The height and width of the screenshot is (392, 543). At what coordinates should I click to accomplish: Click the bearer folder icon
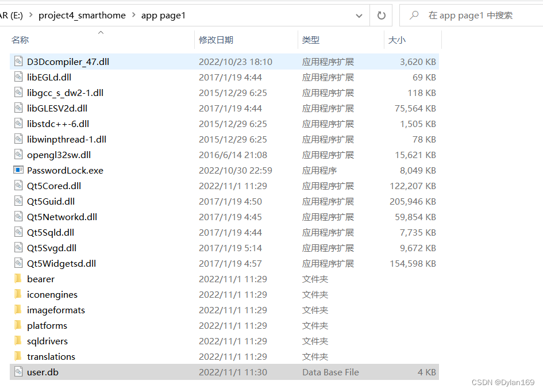(x=18, y=278)
